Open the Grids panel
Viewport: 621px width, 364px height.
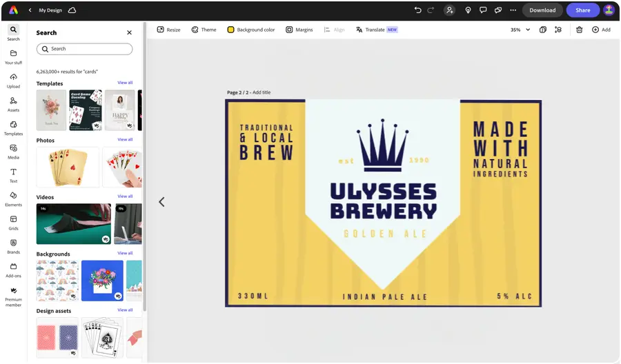[13, 222]
